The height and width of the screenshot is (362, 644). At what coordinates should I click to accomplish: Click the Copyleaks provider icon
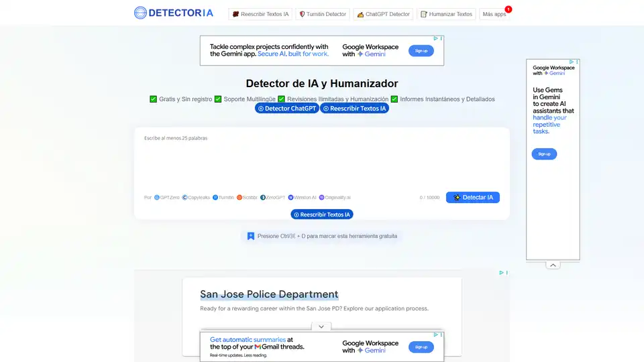pyautogui.click(x=184, y=197)
